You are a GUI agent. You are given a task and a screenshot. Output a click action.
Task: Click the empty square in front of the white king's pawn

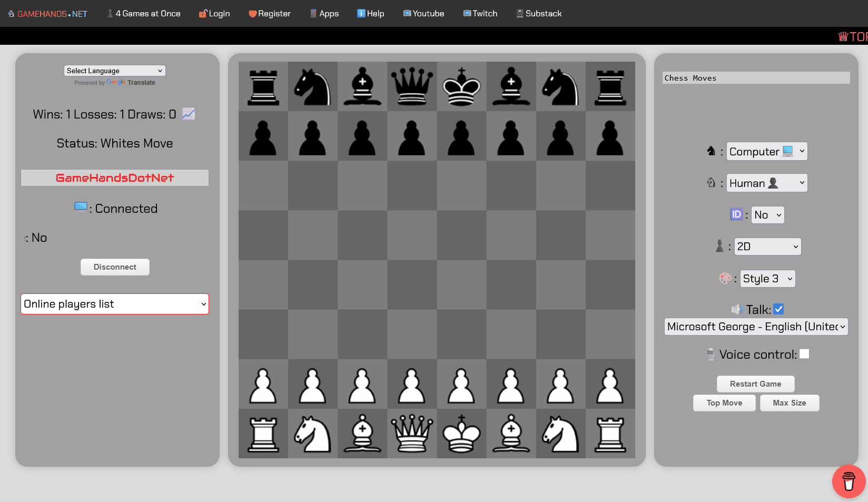point(461,334)
